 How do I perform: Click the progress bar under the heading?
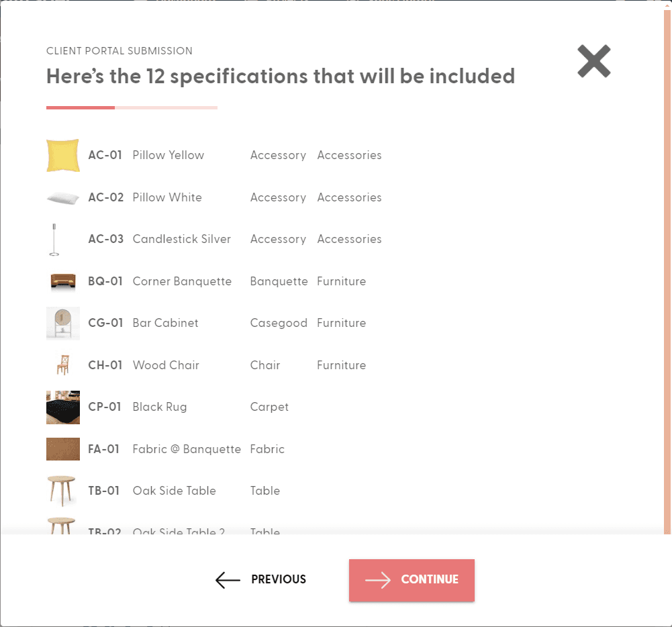[132, 107]
